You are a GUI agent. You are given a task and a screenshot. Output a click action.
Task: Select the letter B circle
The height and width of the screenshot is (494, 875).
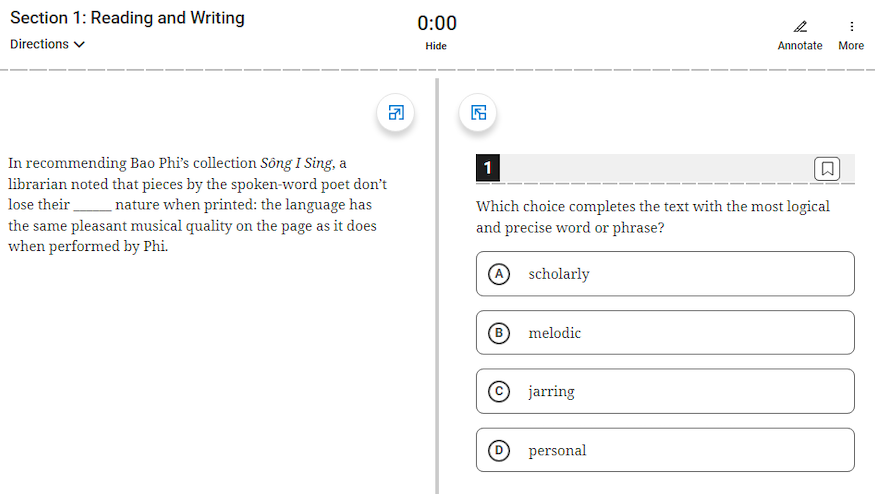tap(498, 333)
